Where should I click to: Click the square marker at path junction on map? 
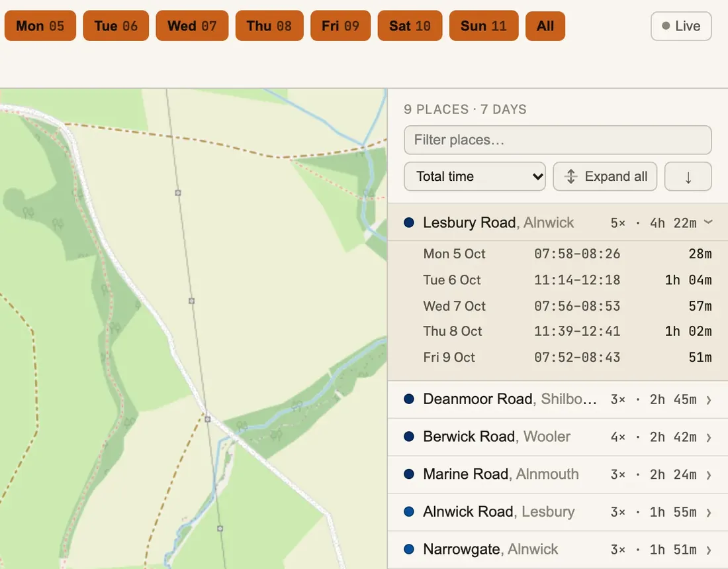[208, 419]
